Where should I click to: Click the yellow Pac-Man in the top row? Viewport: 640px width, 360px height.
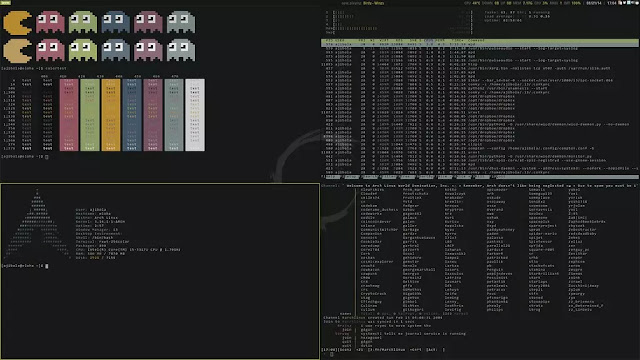pos(18,23)
